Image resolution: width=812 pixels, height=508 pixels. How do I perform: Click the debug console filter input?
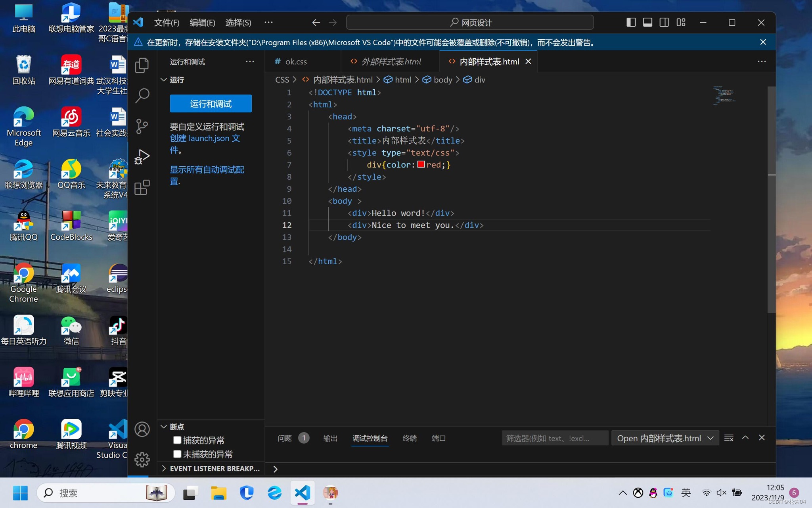554,438
